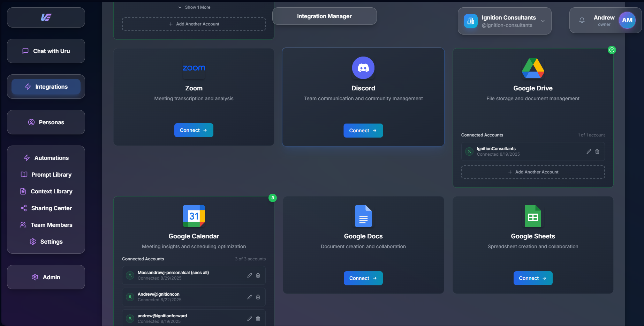
Task: Open the Automations panel
Action: click(46, 158)
